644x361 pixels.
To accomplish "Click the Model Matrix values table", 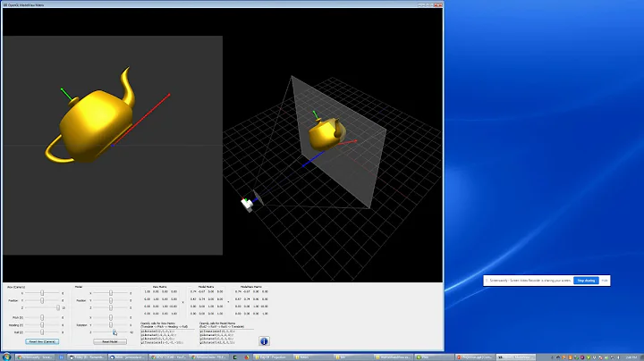I will tap(207, 302).
